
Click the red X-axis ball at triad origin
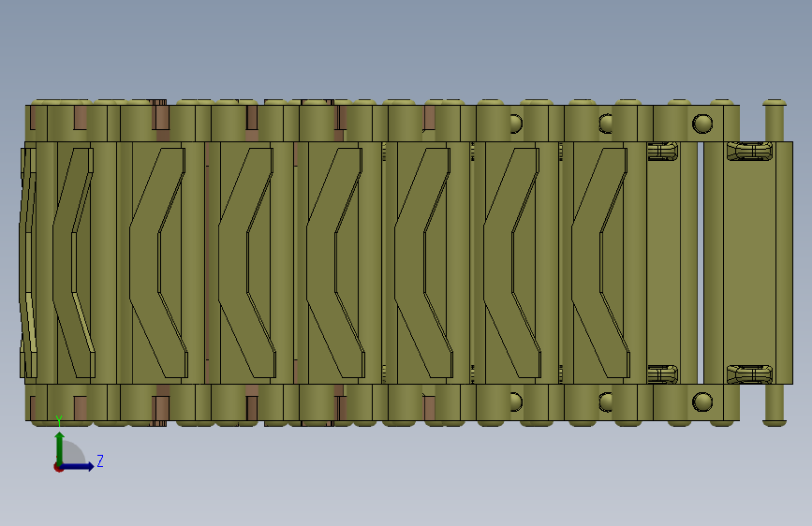click(x=58, y=467)
